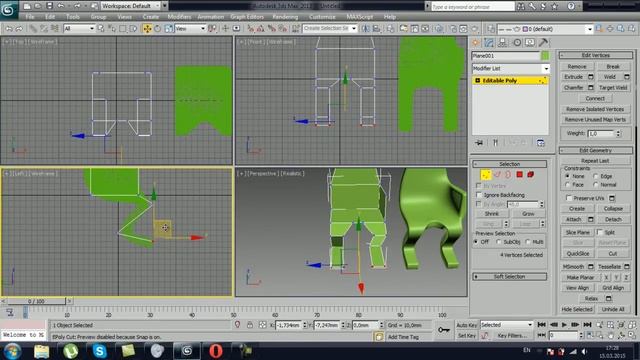Viewport: 640px width, 360px height.
Task: Open the key mode Selected dropdown
Action: coord(507,325)
